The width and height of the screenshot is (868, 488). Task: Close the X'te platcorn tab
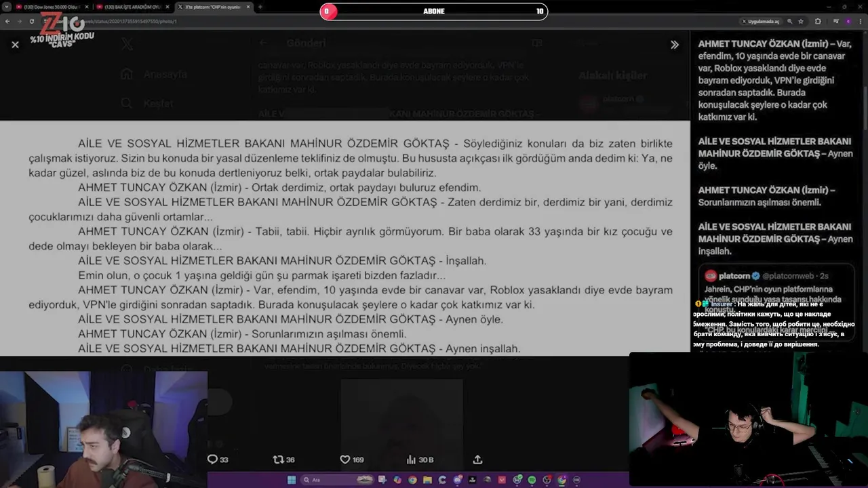coord(248,7)
